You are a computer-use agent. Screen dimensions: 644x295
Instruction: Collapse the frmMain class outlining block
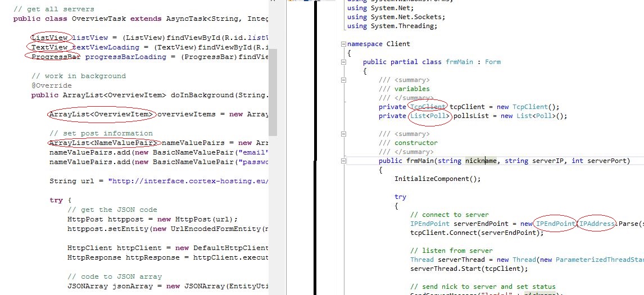tap(343, 62)
